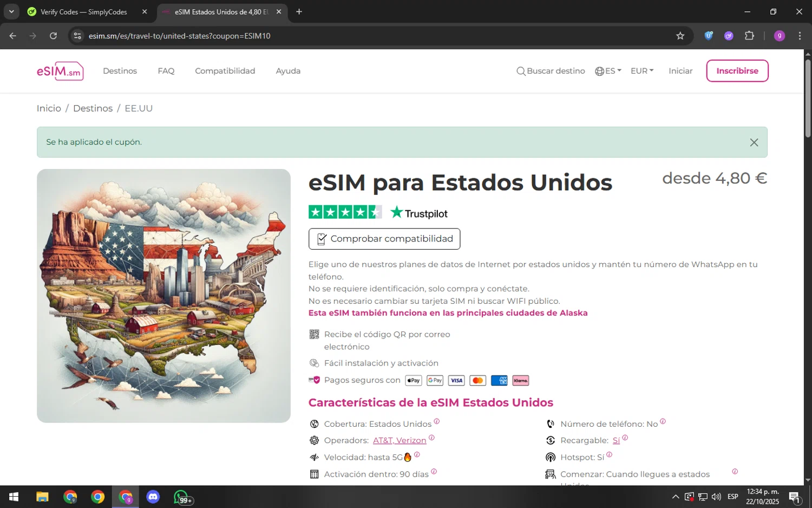Click the Inscribirse button
The image size is (812, 508).
(x=737, y=71)
